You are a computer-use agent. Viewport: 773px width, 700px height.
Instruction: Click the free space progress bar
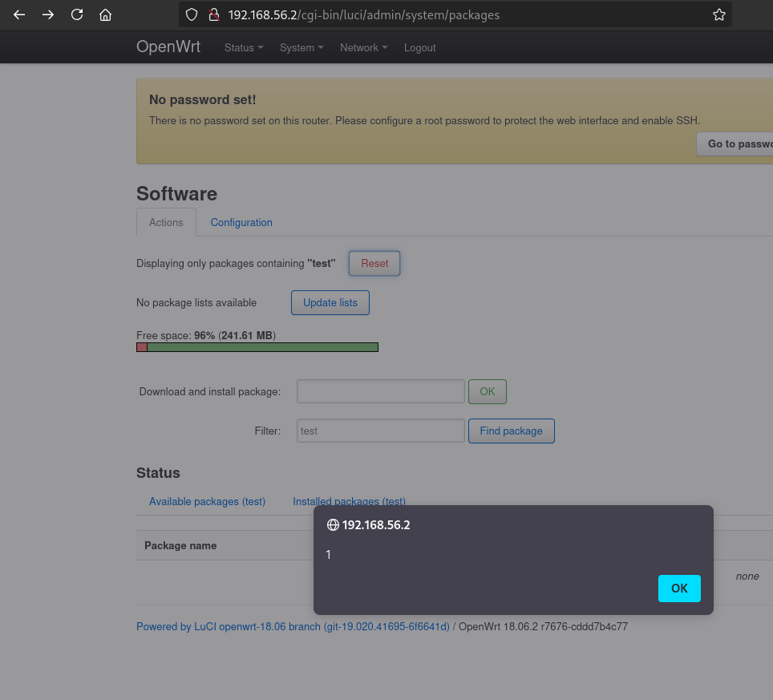coord(257,347)
